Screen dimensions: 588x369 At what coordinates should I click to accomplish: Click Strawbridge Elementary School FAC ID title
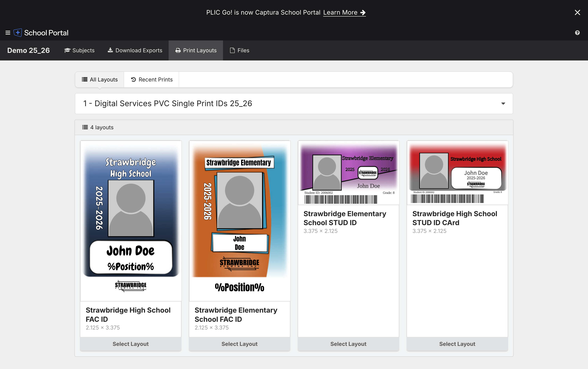[x=236, y=315]
